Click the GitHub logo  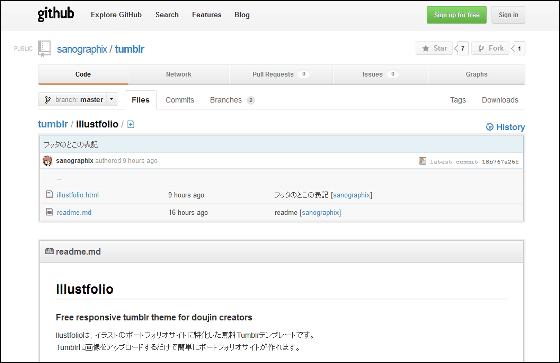pyautogui.click(x=56, y=14)
